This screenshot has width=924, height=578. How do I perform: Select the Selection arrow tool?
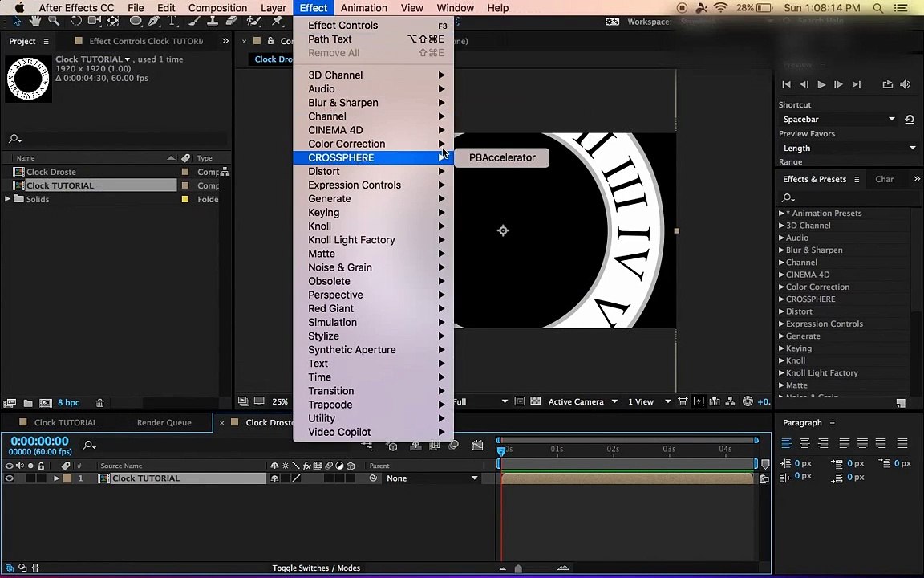tap(17, 21)
